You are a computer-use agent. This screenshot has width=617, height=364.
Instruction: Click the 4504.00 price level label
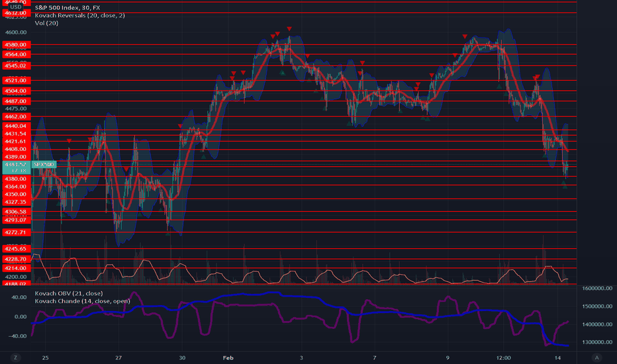coord(16,91)
